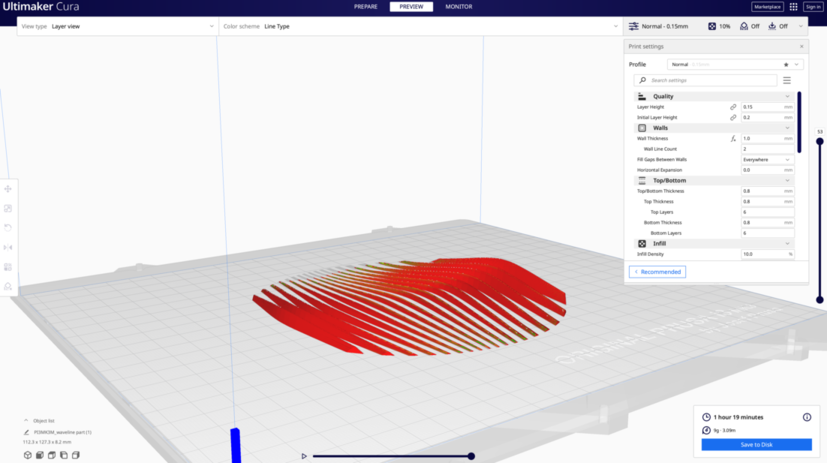This screenshot has height=463, width=827.
Task: Select the Rotate tool in left toolbar
Action: 8,228
